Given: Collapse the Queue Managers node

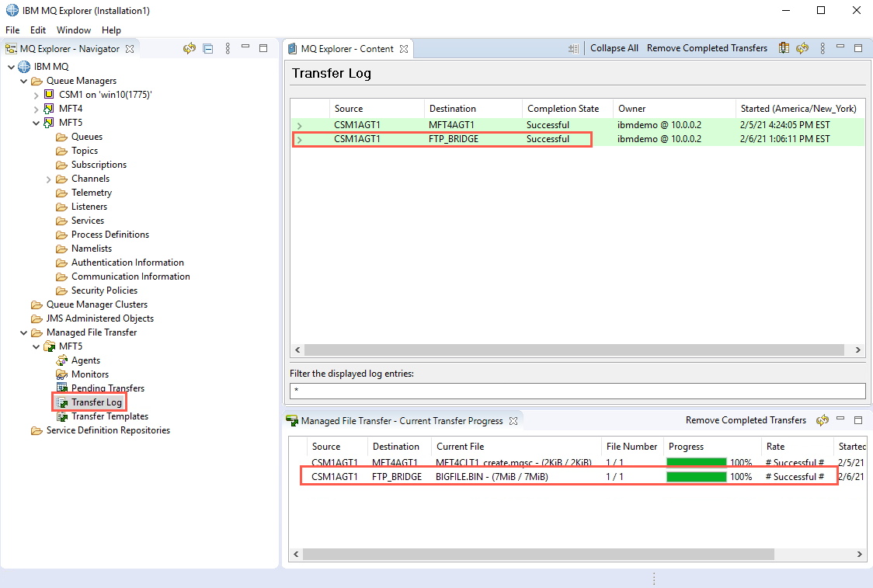Looking at the screenshot, I should point(23,81).
